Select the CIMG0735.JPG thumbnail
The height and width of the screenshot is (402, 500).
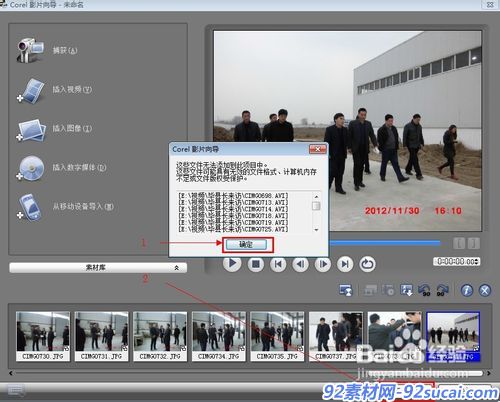pyautogui.click(x=277, y=336)
